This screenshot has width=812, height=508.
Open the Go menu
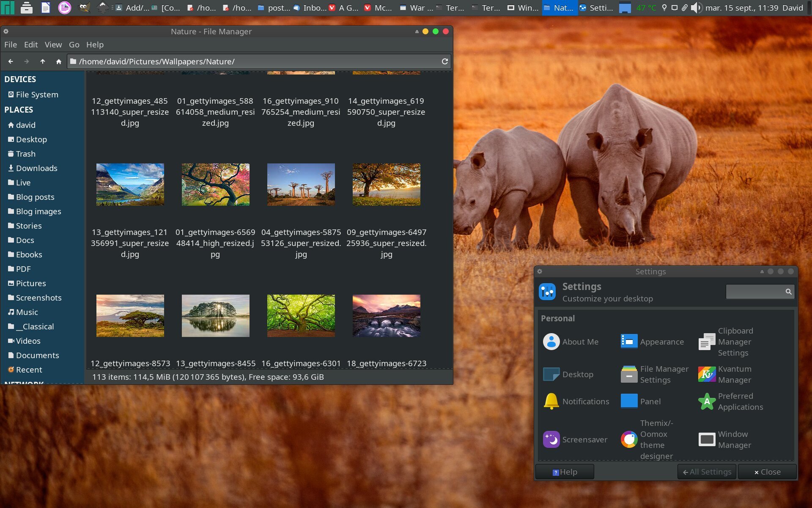pos(74,44)
